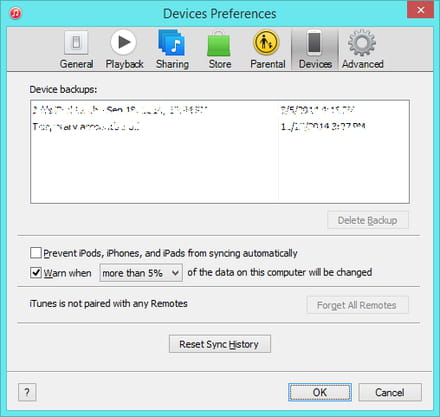Viewport: 440px width, 417px height.
Task: Select the Sharing music files icon
Action: coord(171,42)
